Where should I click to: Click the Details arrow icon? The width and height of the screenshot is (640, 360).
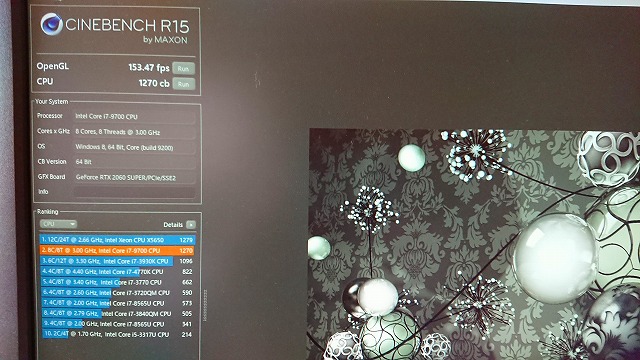point(191,224)
